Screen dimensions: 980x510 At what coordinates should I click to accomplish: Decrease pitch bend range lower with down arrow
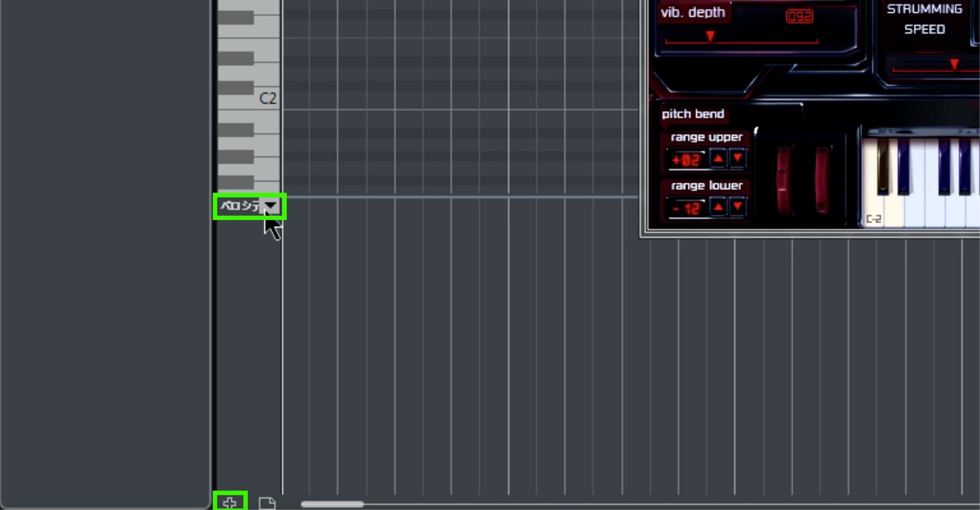pos(737,207)
